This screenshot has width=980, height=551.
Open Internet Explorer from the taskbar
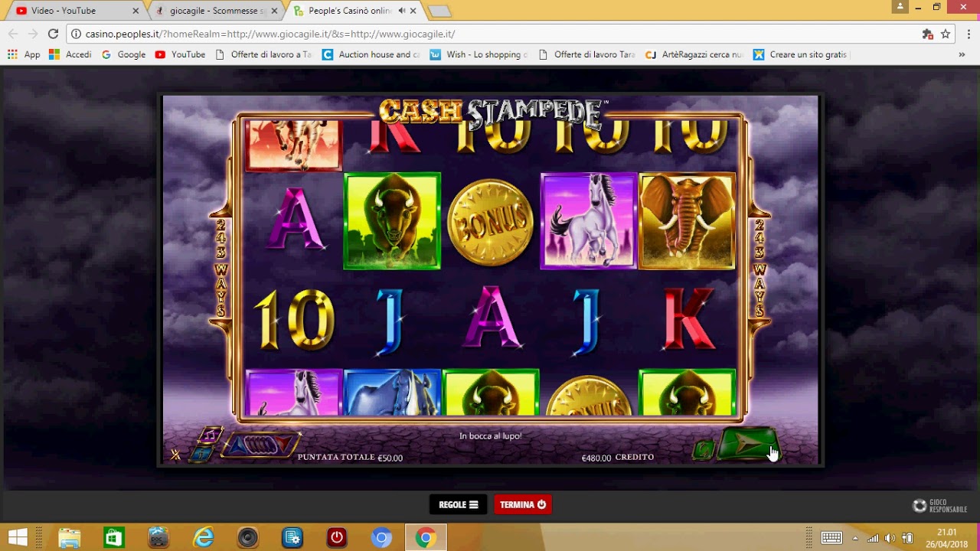click(x=203, y=538)
